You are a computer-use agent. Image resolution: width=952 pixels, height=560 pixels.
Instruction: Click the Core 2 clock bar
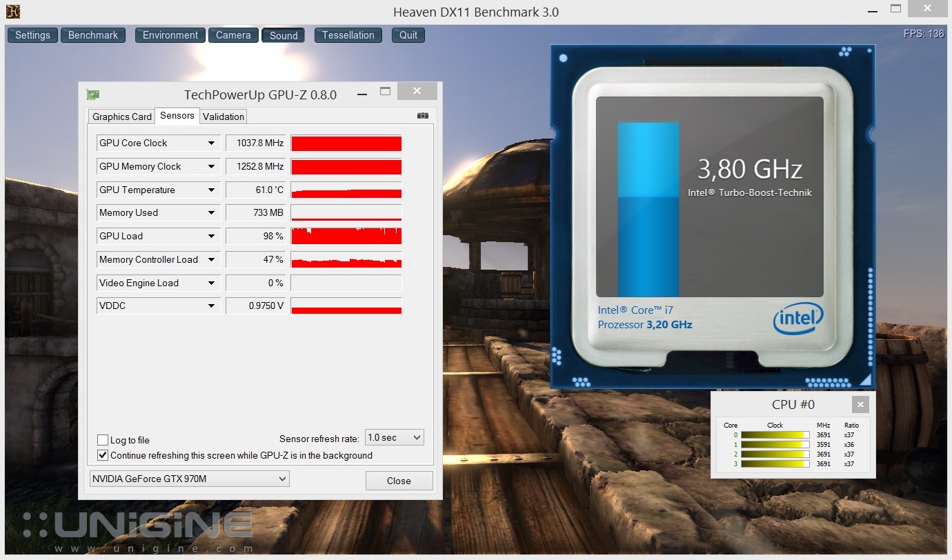coord(775,454)
